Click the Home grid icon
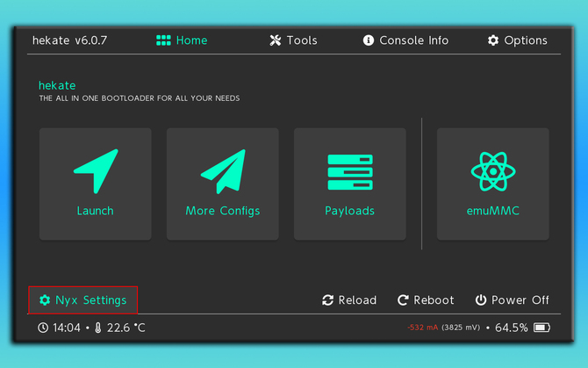 coord(163,40)
